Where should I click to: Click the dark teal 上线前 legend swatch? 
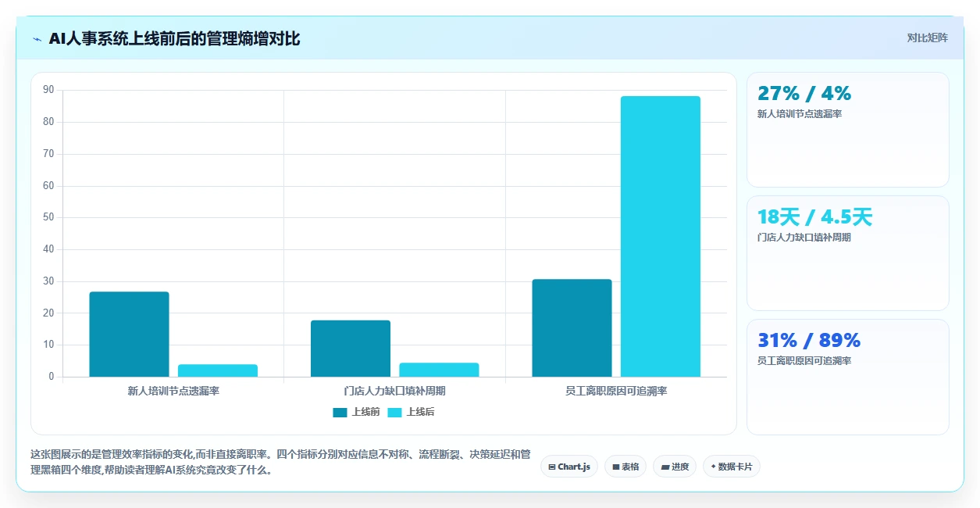pos(340,413)
